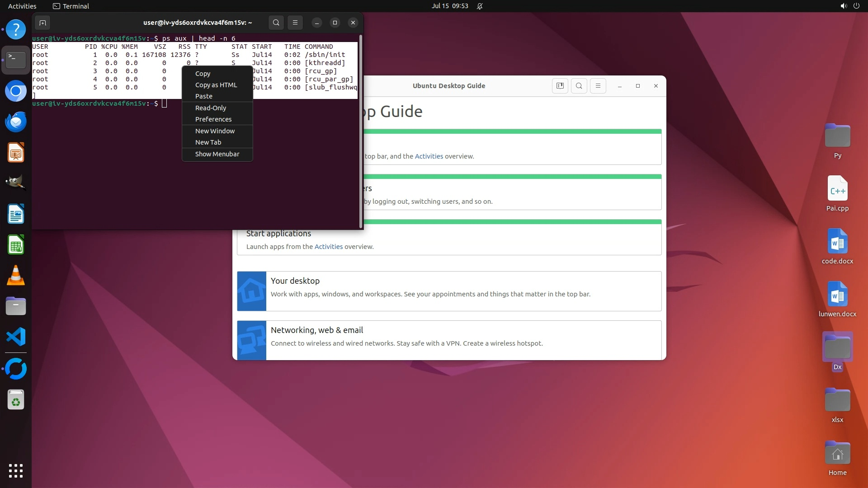Viewport: 868px width, 488px height.
Task: Select Copy as HTML menu entry
Action: pyautogui.click(x=216, y=85)
